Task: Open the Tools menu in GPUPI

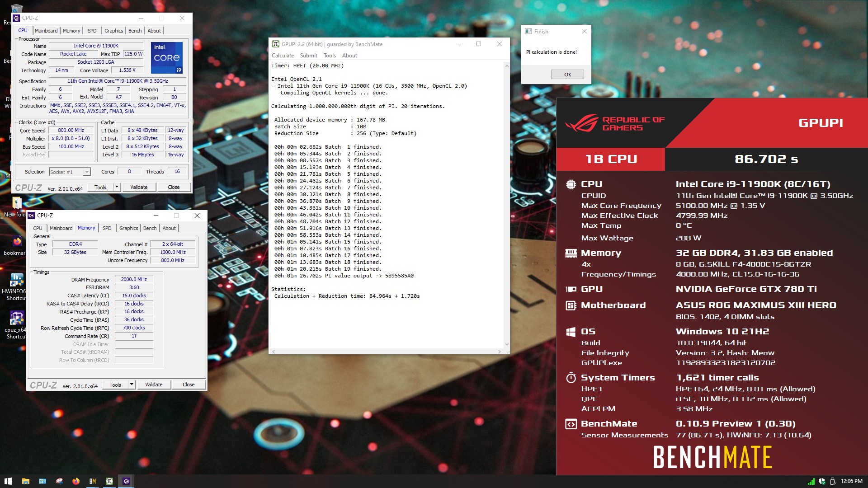Action: pyautogui.click(x=330, y=56)
